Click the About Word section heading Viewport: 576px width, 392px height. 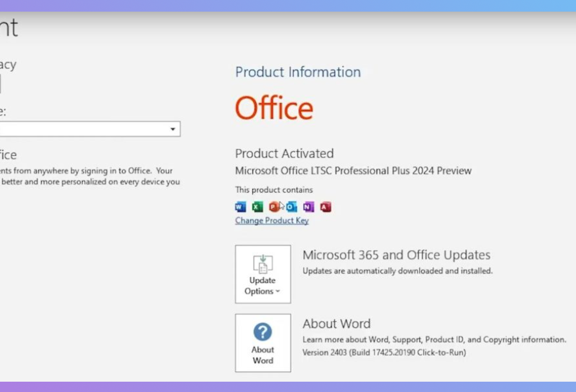tap(336, 324)
